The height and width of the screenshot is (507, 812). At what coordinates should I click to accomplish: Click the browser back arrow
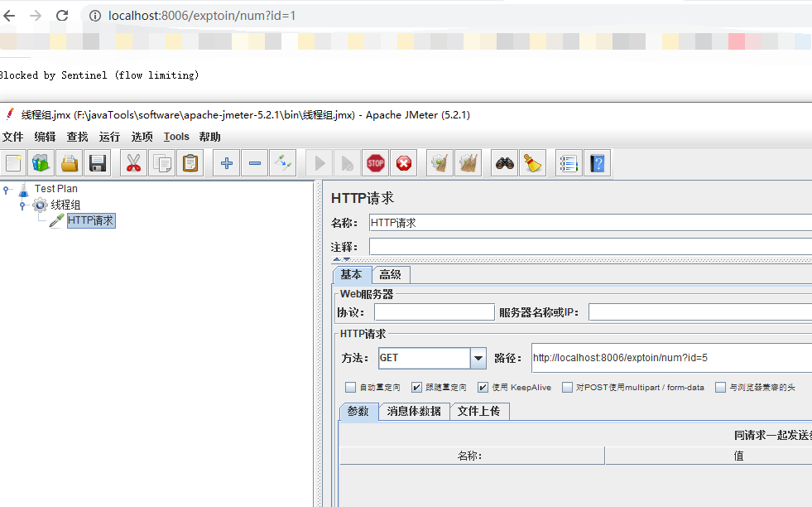[9, 16]
